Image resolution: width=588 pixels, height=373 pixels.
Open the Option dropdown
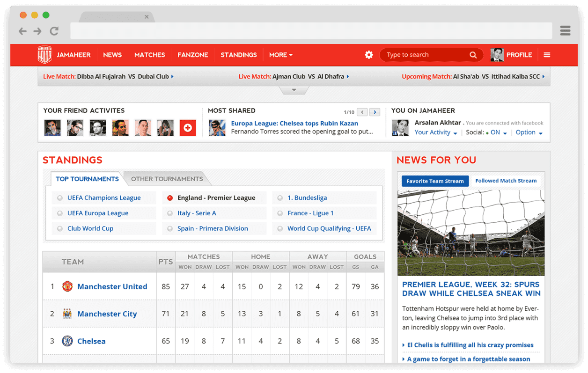529,132
